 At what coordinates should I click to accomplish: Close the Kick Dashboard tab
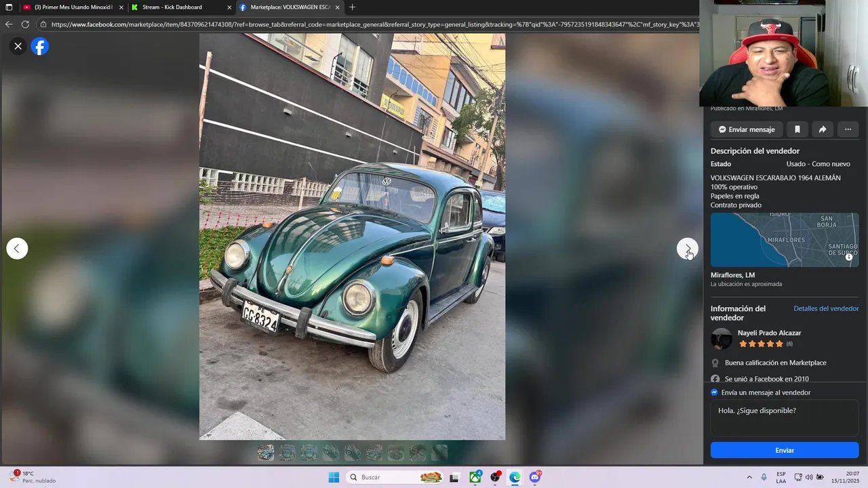pyautogui.click(x=229, y=7)
